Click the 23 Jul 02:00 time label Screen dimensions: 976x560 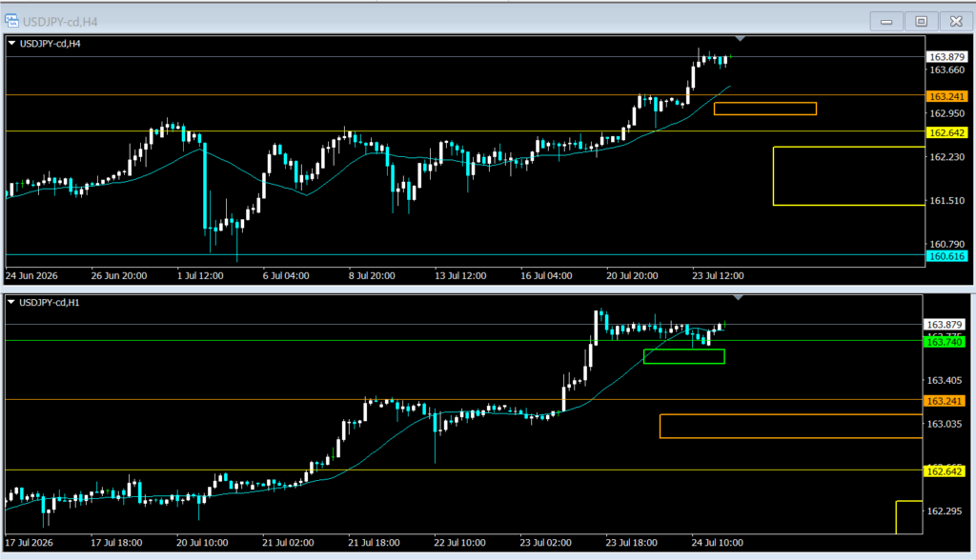[545, 543]
